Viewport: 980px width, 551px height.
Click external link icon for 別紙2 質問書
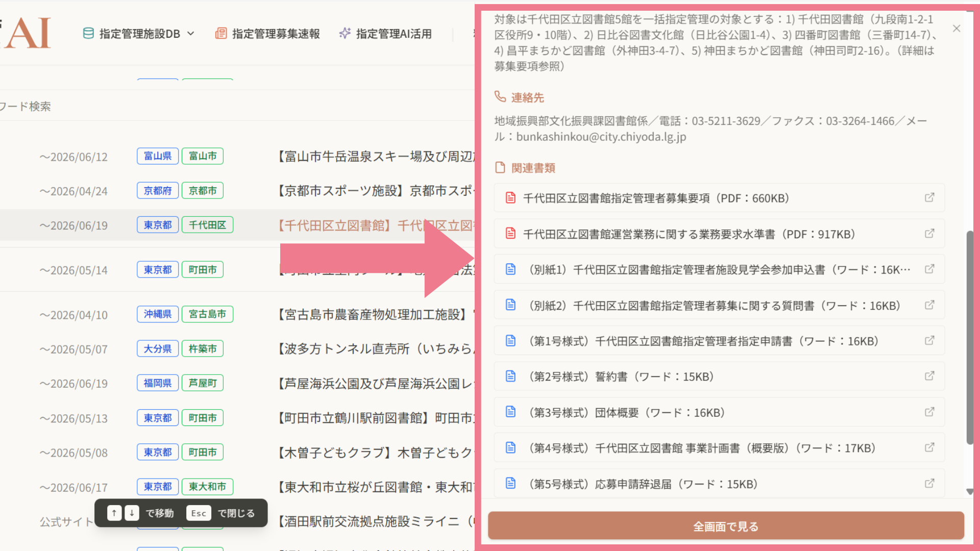[x=929, y=305]
